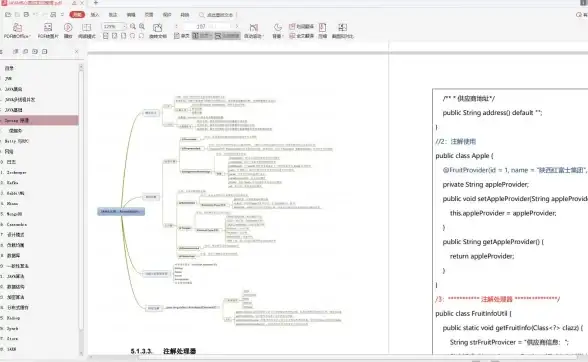Click the page number field showing 197
The image size is (588, 362).
click(206, 26)
